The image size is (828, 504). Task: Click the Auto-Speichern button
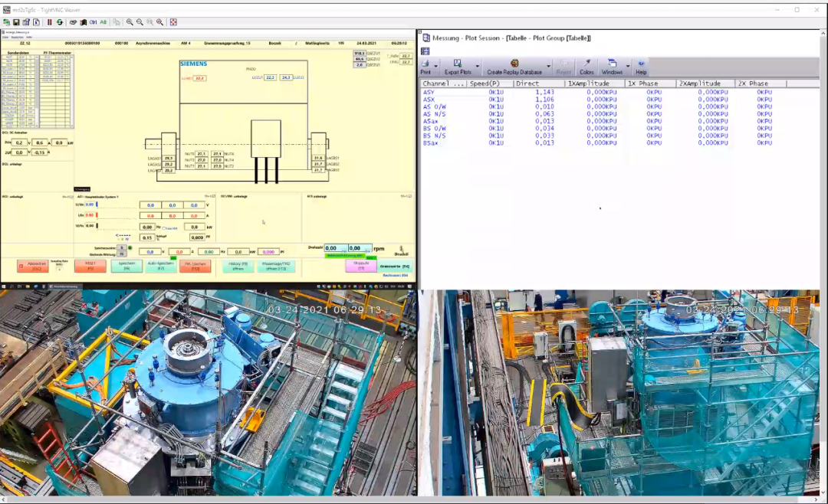point(161,266)
